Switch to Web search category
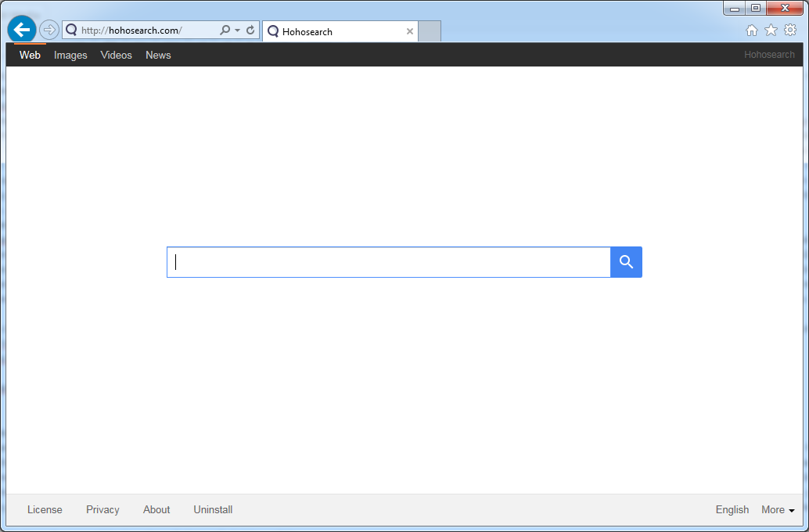The image size is (809, 532). 30,56
